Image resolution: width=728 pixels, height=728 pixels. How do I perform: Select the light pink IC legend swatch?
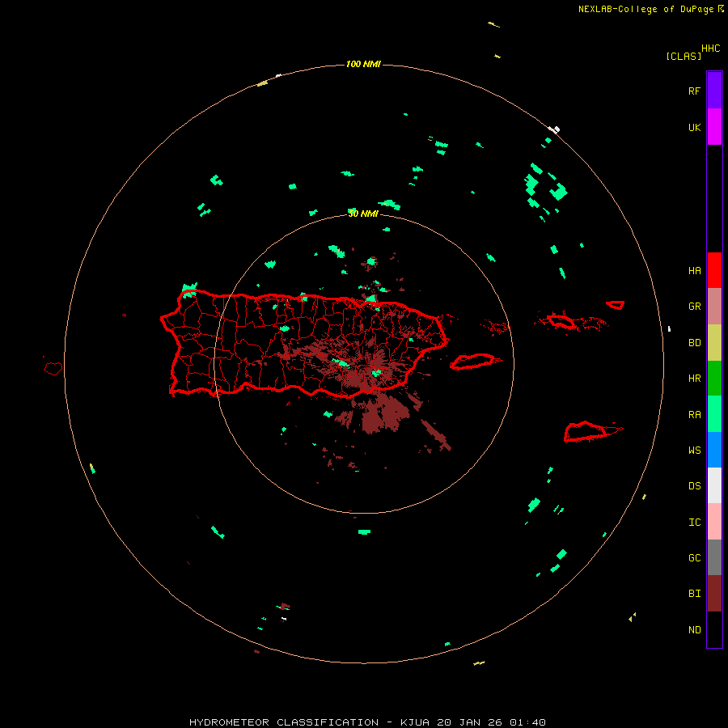(x=714, y=522)
